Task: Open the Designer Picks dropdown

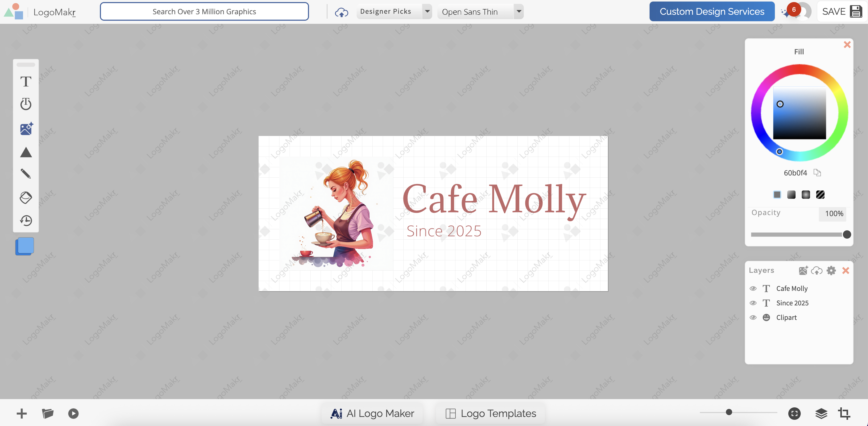Action: pyautogui.click(x=394, y=11)
